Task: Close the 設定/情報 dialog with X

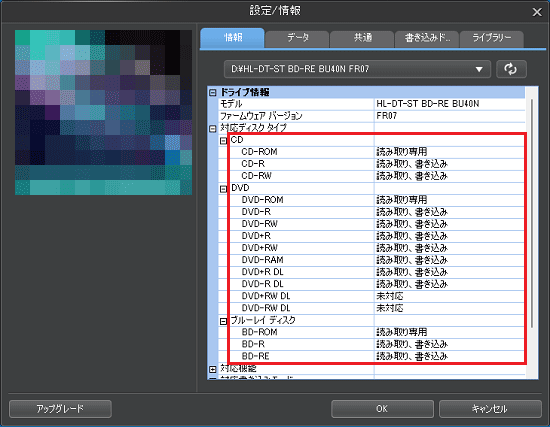Action: 537,12
